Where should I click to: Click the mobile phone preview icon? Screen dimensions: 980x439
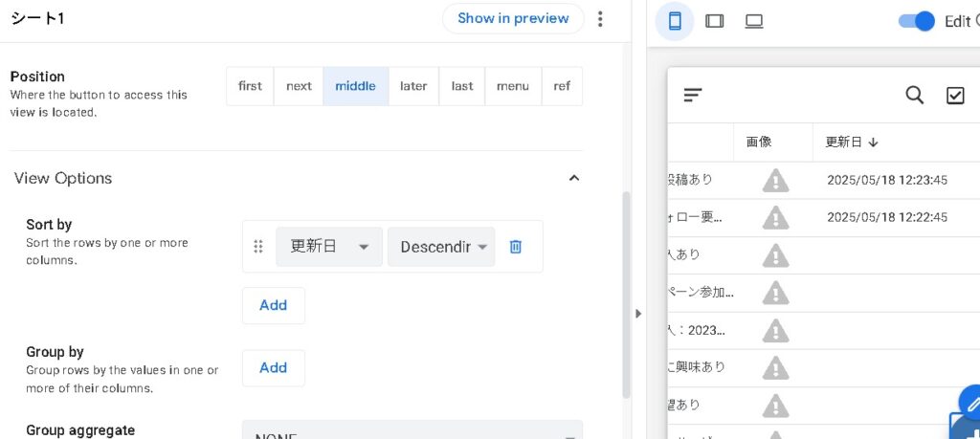coord(675,21)
